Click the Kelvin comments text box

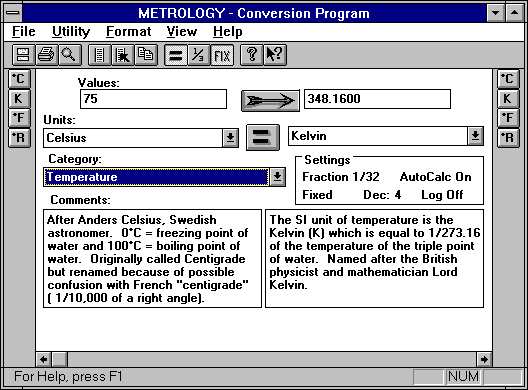tap(374, 258)
